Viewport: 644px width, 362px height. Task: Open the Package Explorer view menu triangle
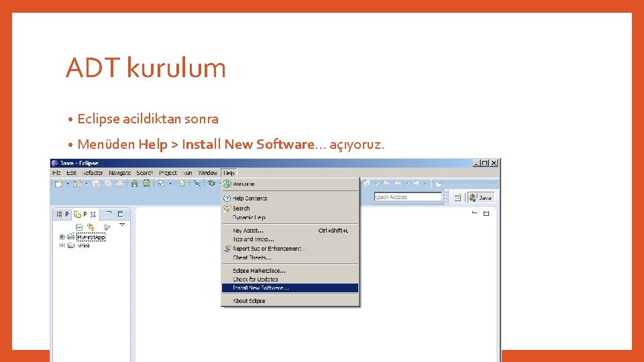tap(122, 225)
